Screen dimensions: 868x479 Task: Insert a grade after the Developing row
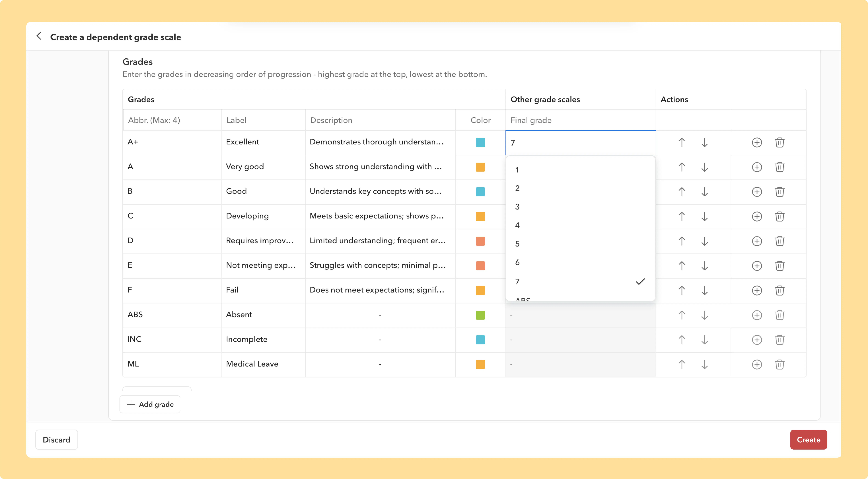757,216
